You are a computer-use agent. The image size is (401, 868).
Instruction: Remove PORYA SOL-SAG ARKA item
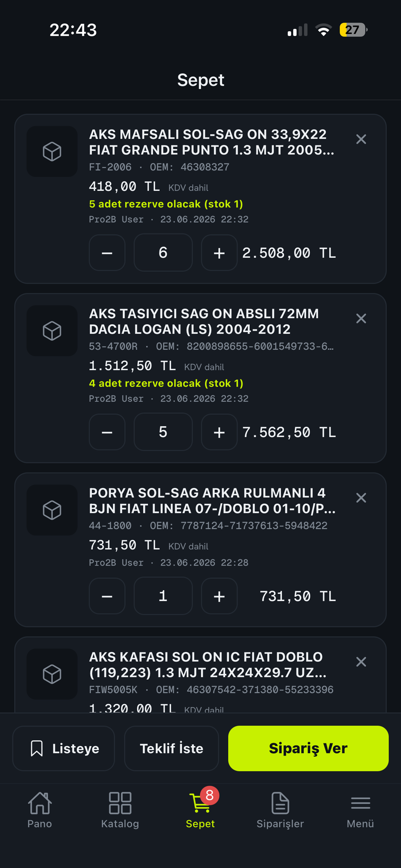[361, 498]
